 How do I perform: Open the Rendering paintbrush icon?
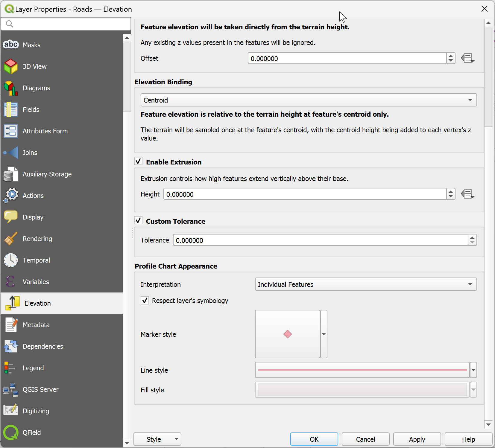(11, 239)
